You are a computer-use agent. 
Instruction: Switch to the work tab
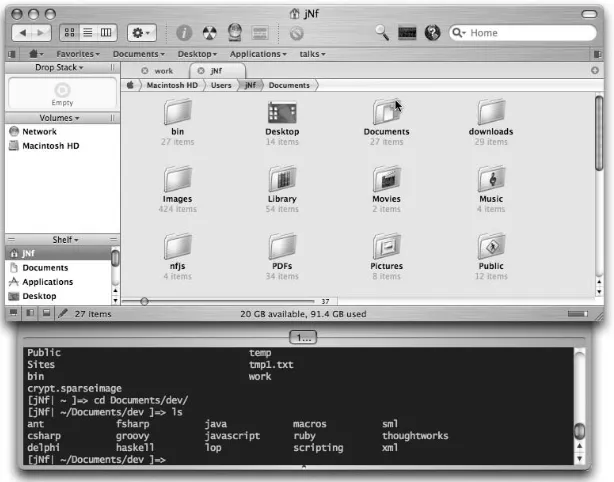(x=164, y=71)
